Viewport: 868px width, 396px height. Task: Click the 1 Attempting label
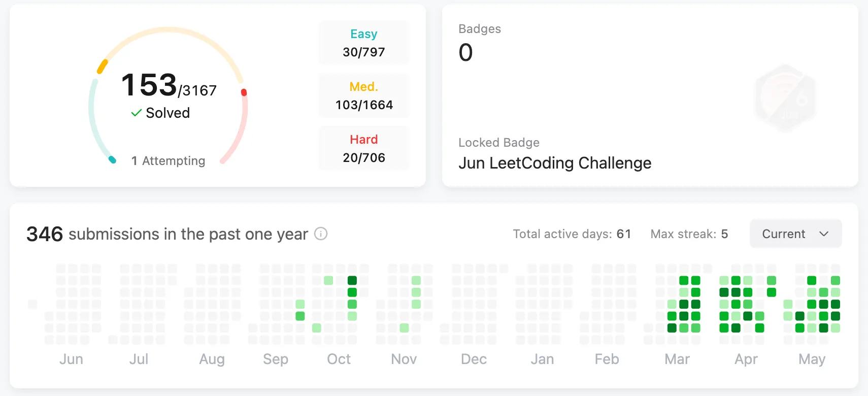[x=168, y=161]
